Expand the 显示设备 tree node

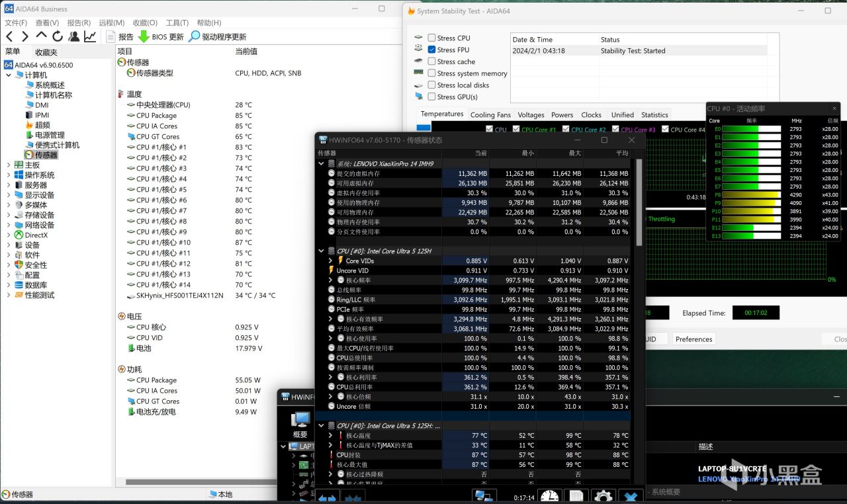9,195
